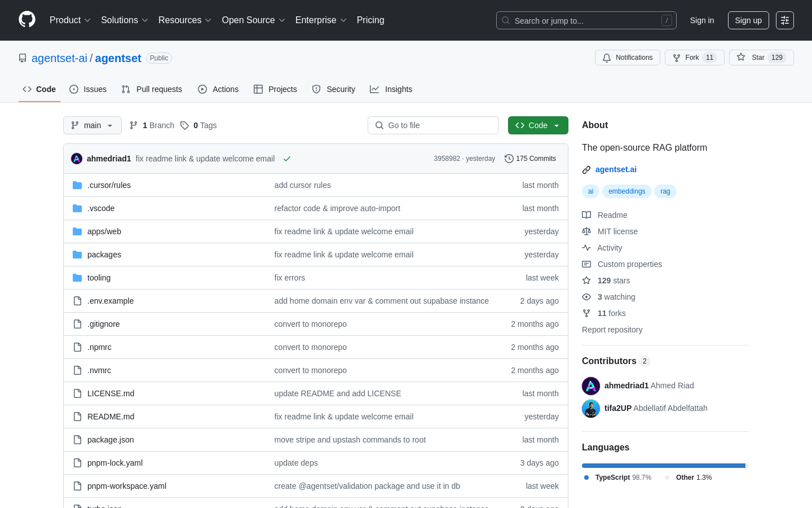Switch to the Pull requests tab
This screenshot has height=508, width=812.
pos(152,89)
